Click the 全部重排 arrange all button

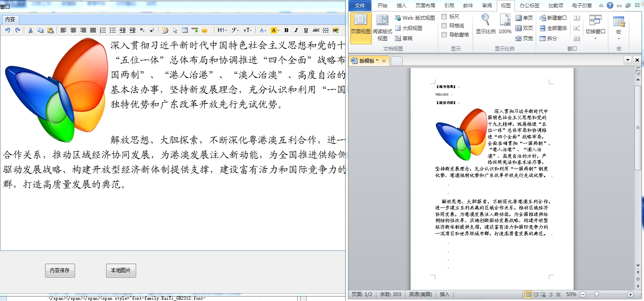click(x=553, y=28)
